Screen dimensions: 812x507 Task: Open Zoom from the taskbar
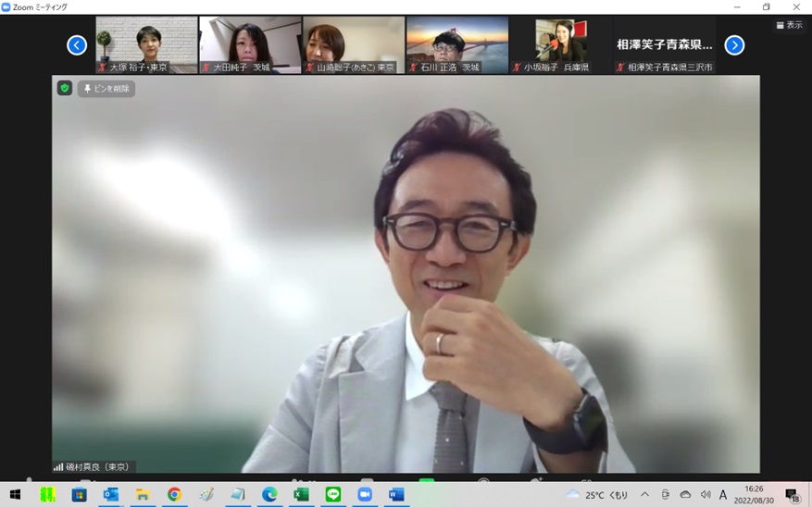tap(365, 495)
